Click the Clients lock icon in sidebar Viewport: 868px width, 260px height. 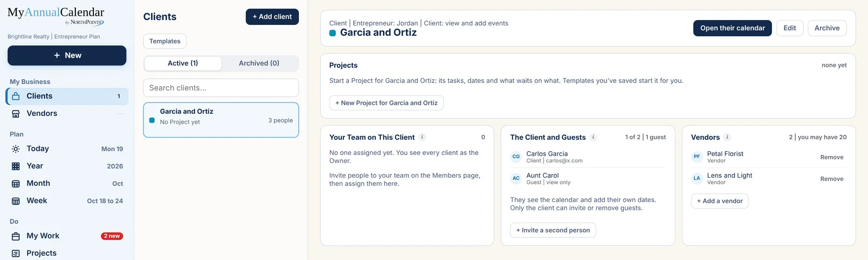pyautogui.click(x=16, y=96)
